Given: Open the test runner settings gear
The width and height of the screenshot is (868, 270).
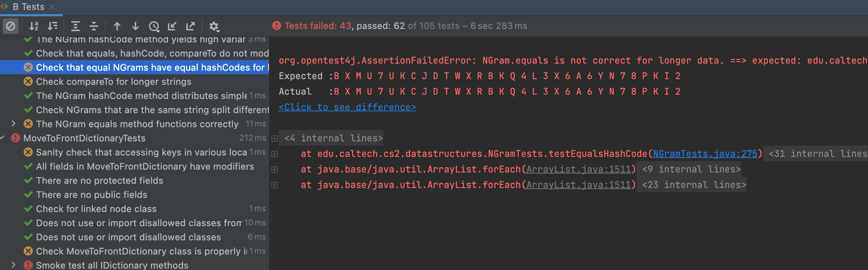Looking at the screenshot, I should pyautogui.click(x=214, y=26).
